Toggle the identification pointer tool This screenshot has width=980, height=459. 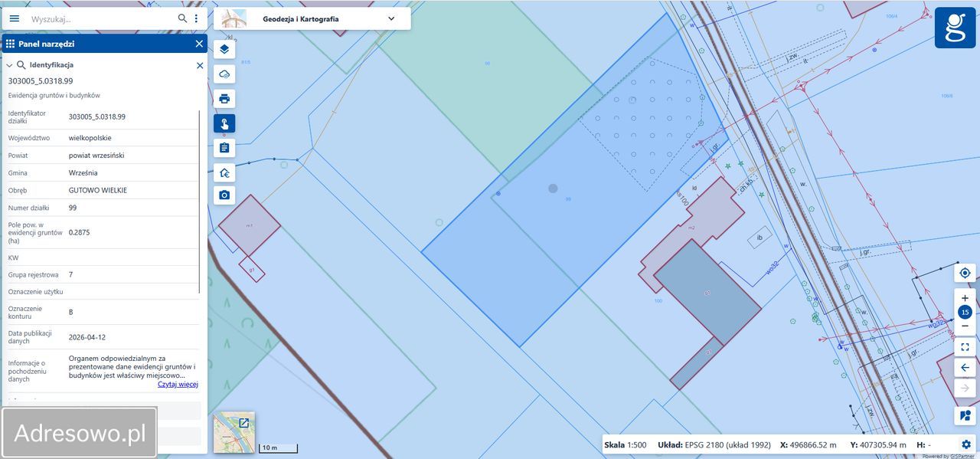[x=224, y=123]
